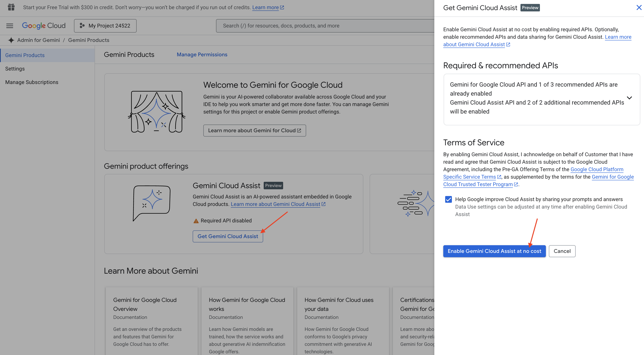
Task: Select Settings in the left sidebar
Action: pyautogui.click(x=15, y=69)
